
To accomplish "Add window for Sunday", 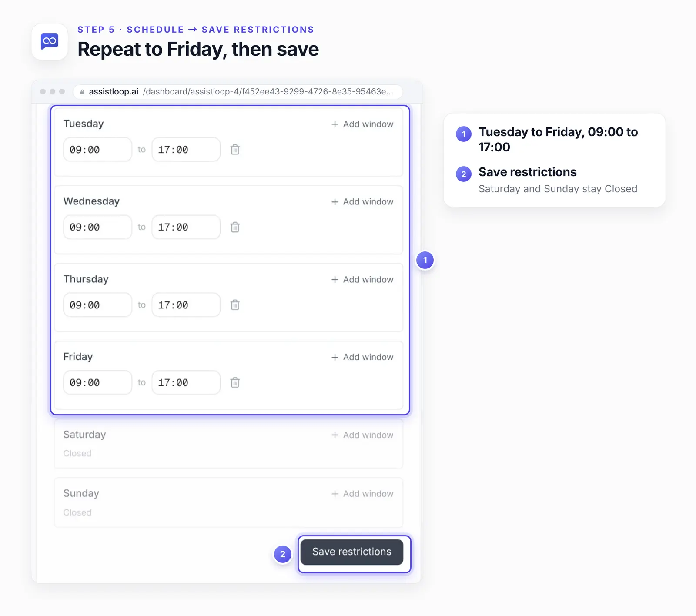I will [x=362, y=494].
